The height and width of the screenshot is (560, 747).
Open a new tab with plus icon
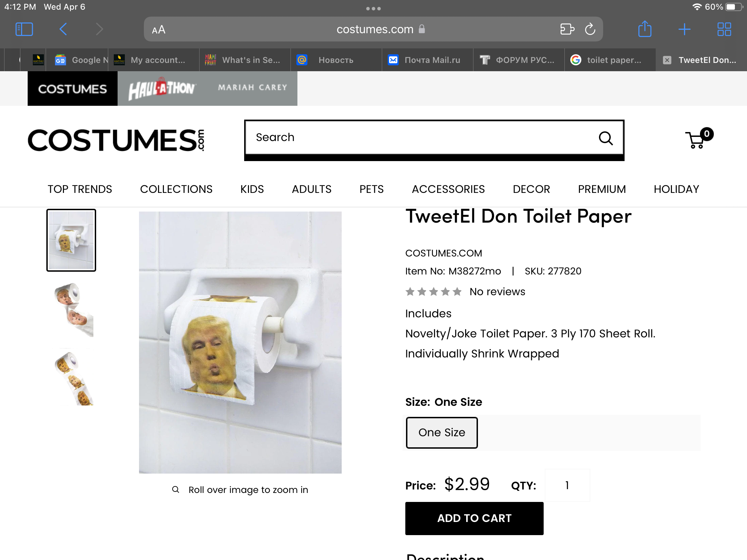(684, 29)
